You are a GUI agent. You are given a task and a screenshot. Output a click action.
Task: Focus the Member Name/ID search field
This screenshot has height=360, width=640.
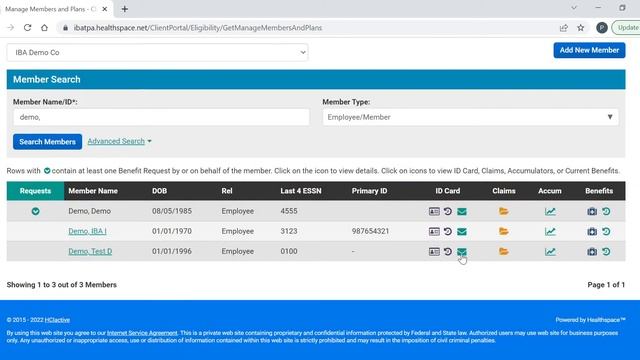[x=161, y=117]
